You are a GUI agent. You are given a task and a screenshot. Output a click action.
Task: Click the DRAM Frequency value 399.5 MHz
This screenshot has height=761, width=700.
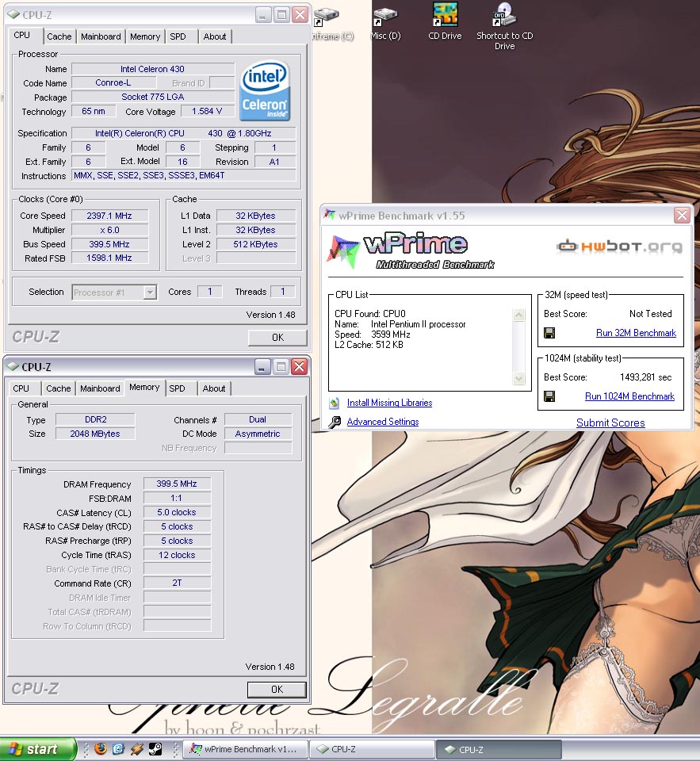[177, 484]
